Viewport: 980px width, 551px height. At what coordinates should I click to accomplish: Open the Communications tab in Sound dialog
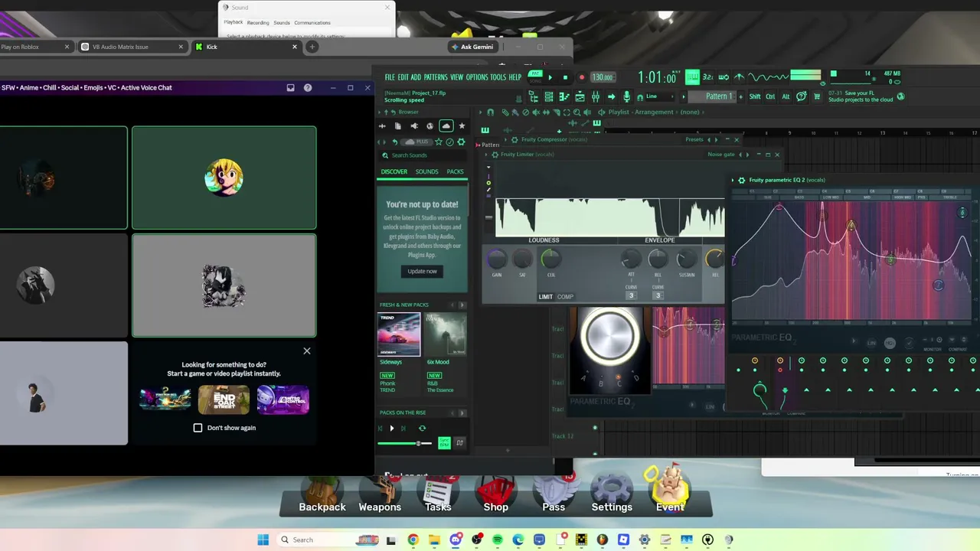click(x=312, y=23)
